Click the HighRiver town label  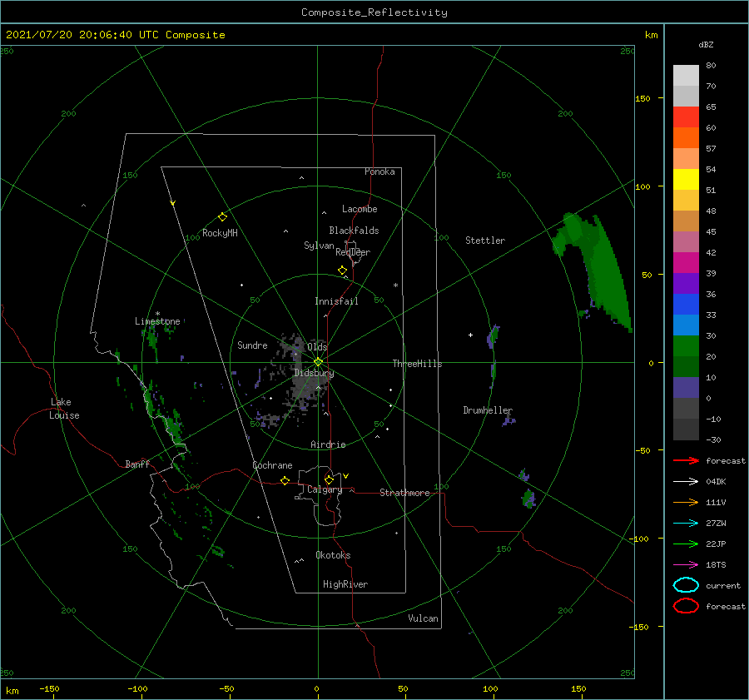pyautogui.click(x=345, y=584)
